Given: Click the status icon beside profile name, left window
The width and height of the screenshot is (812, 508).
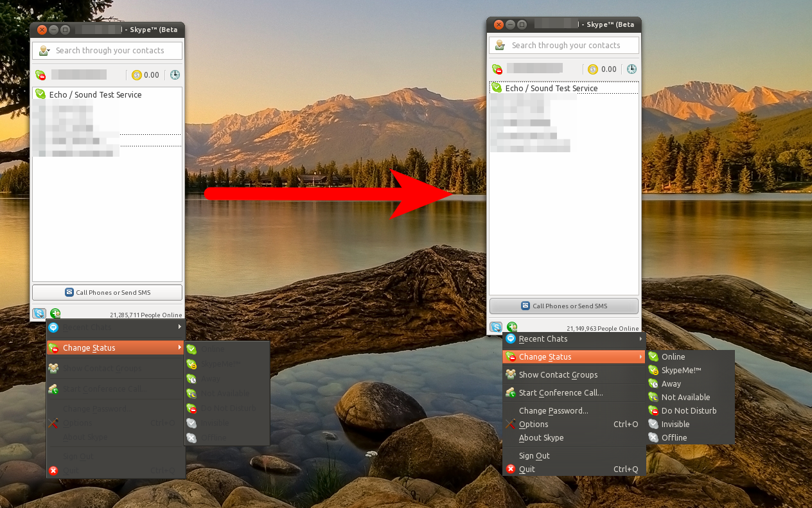Looking at the screenshot, I should tap(40, 74).
